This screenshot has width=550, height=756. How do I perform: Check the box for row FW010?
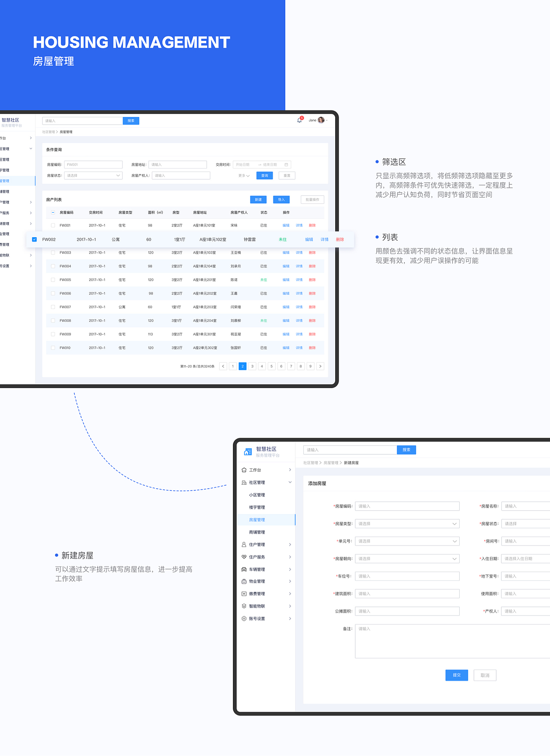pyautogui.click(x=53, y=348)
